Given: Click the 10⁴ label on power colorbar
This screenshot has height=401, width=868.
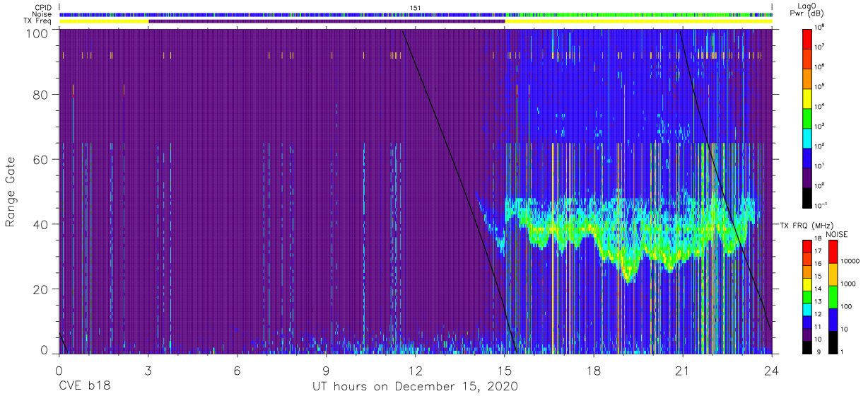Looking at the screenshot, I should (x=820, y=106).
